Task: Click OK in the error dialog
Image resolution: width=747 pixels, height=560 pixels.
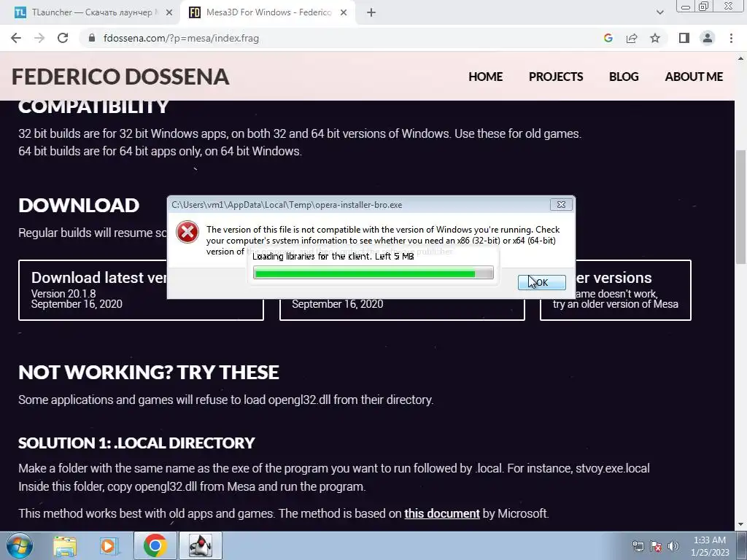Action: (542, 282)
